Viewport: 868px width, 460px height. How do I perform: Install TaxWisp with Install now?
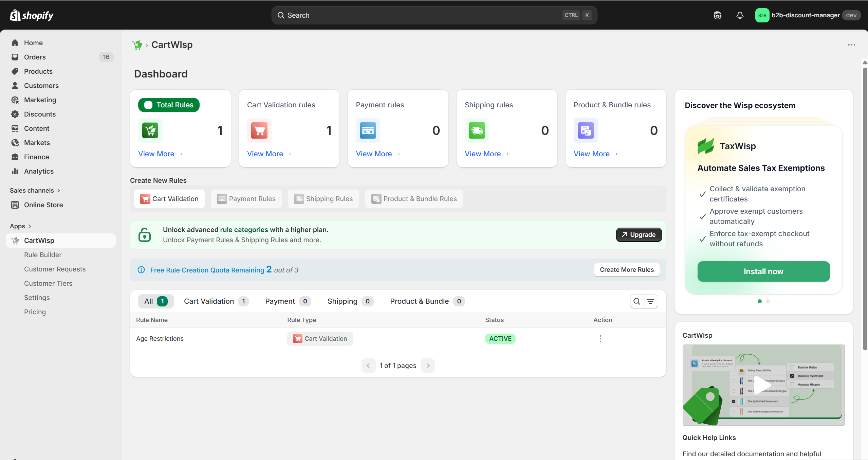click(763, 271)
